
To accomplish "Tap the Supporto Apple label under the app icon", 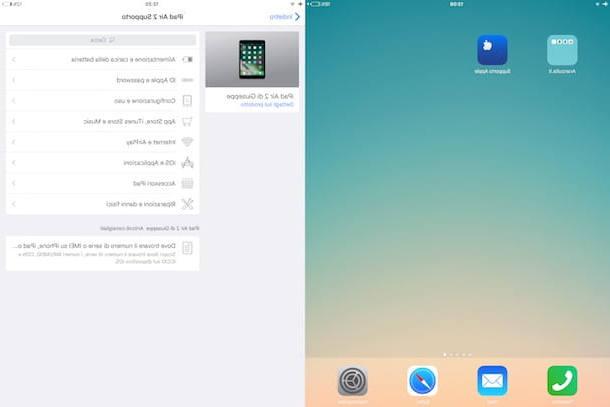I will (492, 71).
